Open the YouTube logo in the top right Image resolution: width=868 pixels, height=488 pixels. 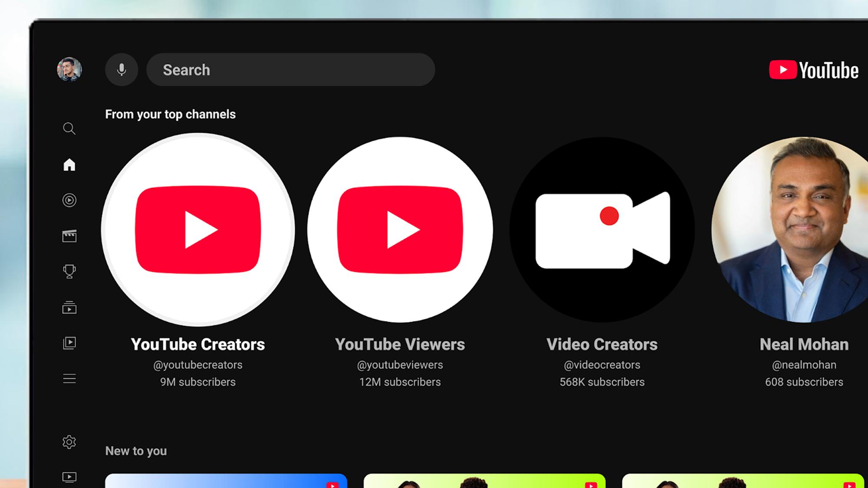pyautogui.click(x=813, y=70)
